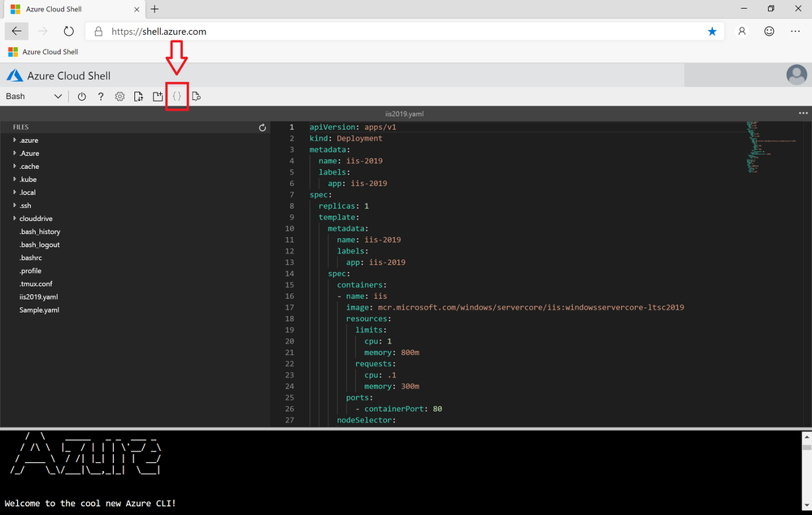Expand the .ssh folder
812x515 pixels.
click(x=15, y=206)
